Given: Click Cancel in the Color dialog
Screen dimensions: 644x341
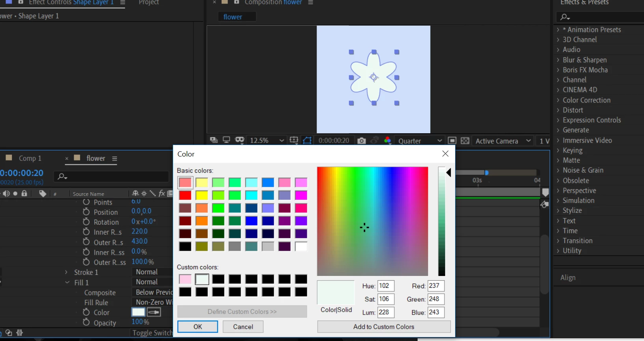Looking at the screenshot, I should click(x=243, y=327).
